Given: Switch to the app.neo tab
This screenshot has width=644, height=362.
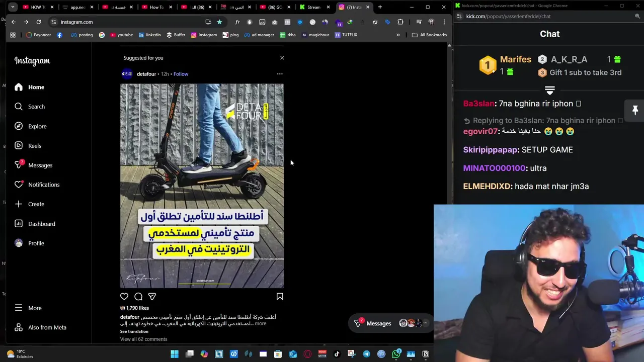Looking at the screenshot, I should 78,7.
